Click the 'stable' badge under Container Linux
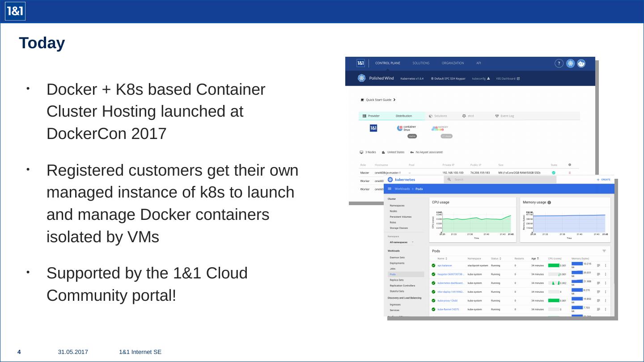 tap(412, 136)
